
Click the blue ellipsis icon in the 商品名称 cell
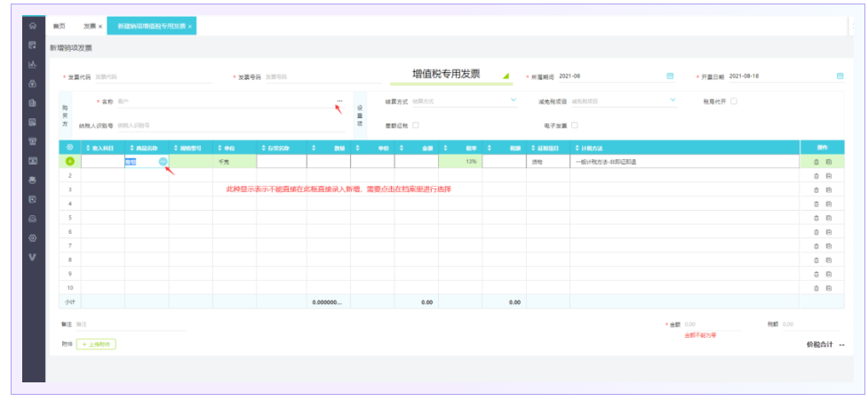(163, 162)
